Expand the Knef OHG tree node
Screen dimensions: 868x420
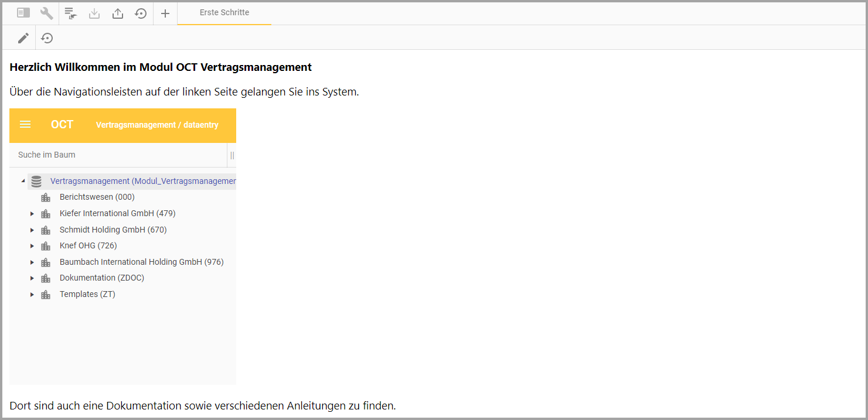pyautogui.click(x=32, y=246)
